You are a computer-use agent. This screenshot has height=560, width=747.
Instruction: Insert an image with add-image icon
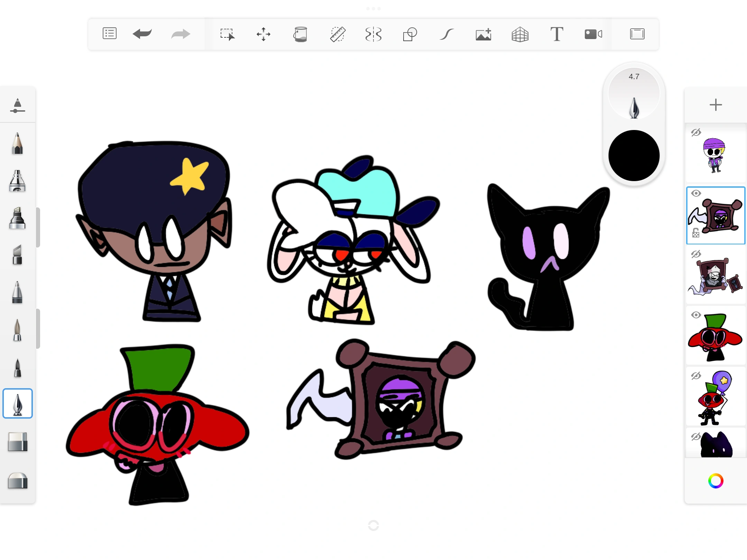[483, 34]
